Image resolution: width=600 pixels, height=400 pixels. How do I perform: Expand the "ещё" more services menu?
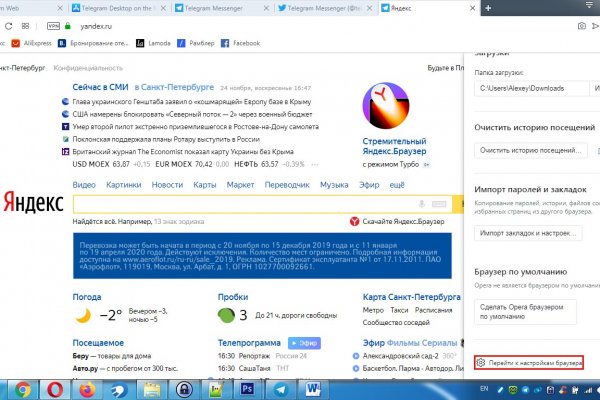(397, 185)
